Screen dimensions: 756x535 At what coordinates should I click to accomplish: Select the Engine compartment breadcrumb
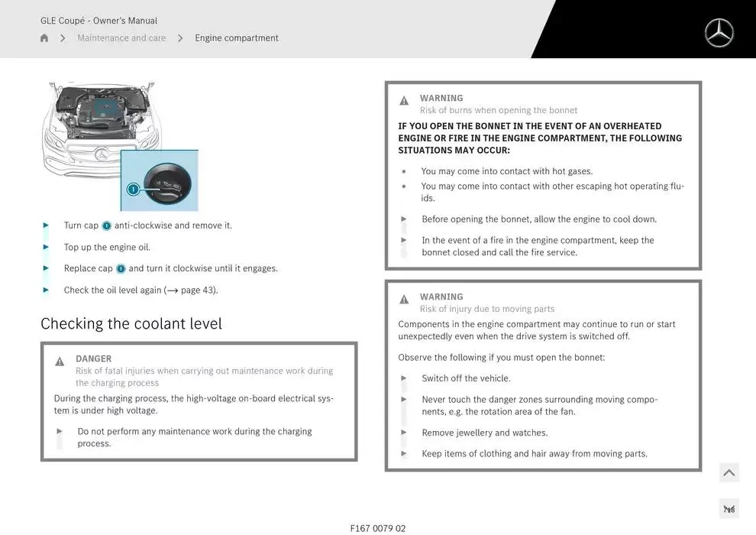(237, 38)
